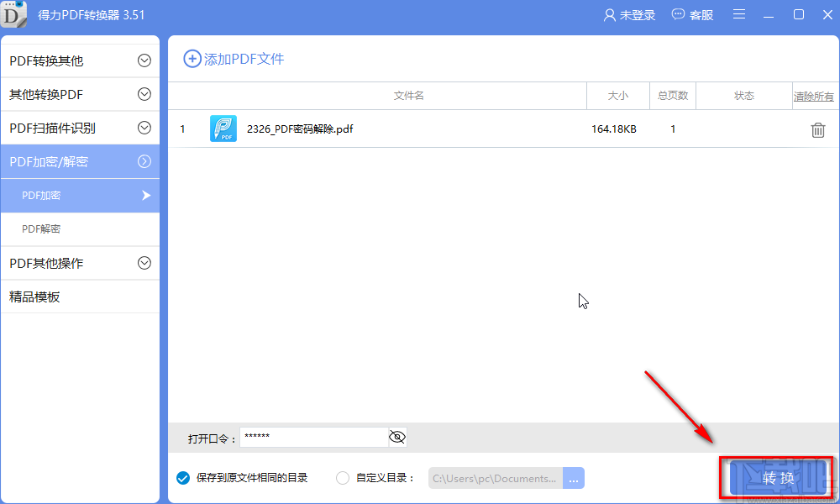Select 保存到原文件相同的目录 option
This screenshot has height=504, width=840.
point(182,477)
